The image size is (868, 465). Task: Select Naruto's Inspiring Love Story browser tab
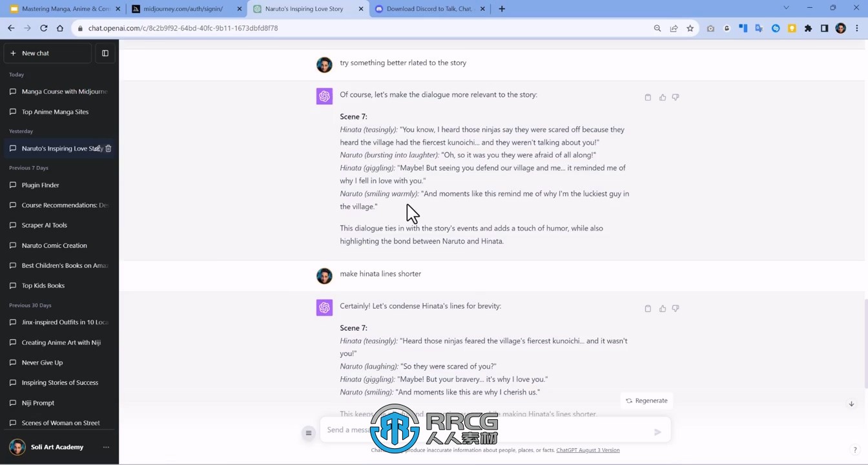pos(307,9)
